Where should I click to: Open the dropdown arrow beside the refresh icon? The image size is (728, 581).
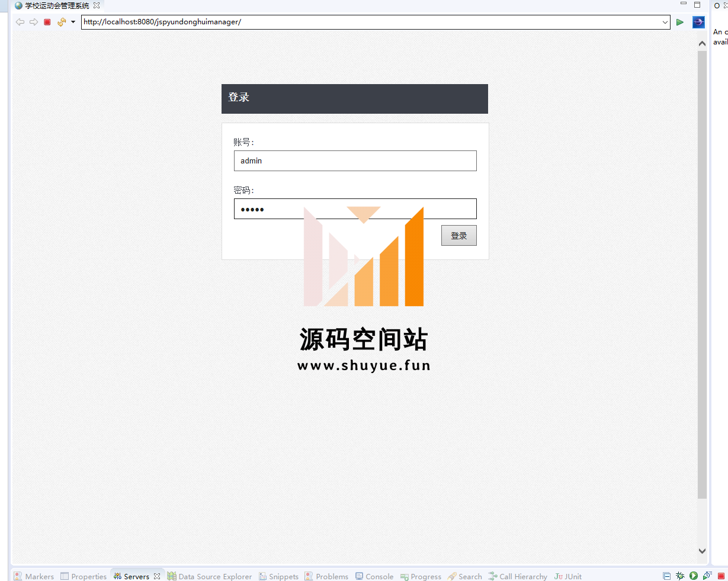point(73,22)
